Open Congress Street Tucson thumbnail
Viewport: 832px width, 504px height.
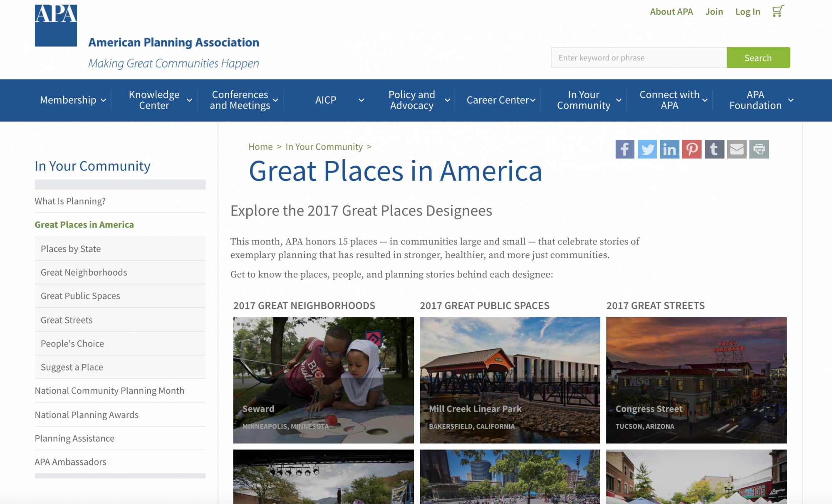(696, 380)
